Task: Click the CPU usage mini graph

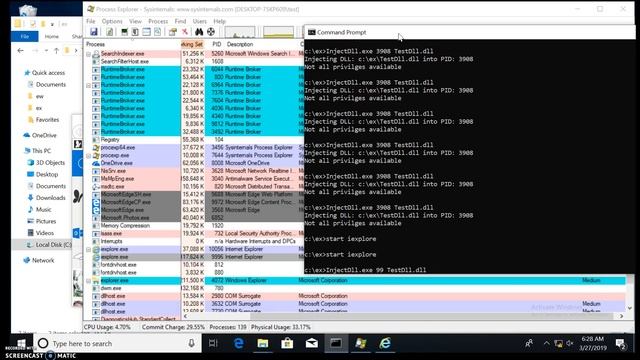Action: click(240, 32)
